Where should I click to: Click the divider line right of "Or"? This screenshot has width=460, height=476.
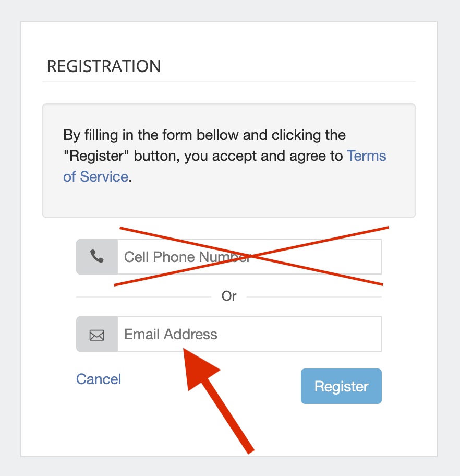(313, 297)
